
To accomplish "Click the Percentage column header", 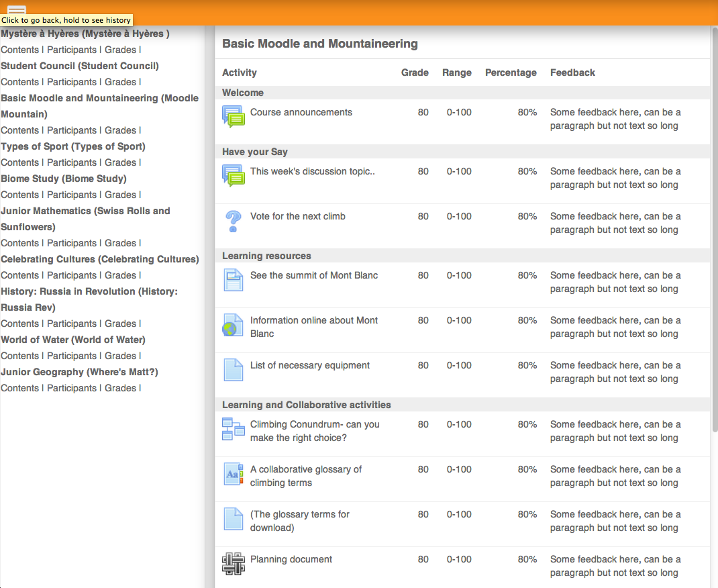I will (511, 72).
